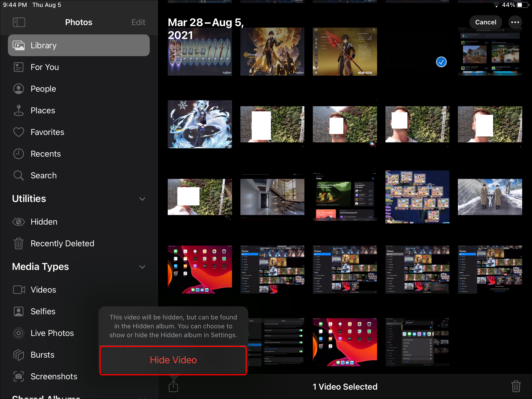The height and width of the screenshot is (399, 532).
Task: Open the Places map pin item
Action: [43, 110]
